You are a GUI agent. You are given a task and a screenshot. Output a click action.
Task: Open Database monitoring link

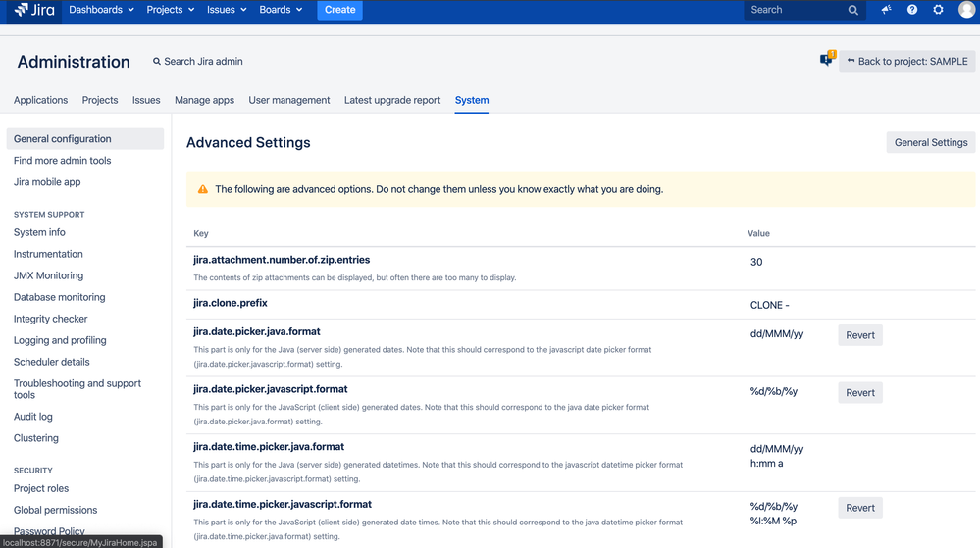[x=60, y=297]
